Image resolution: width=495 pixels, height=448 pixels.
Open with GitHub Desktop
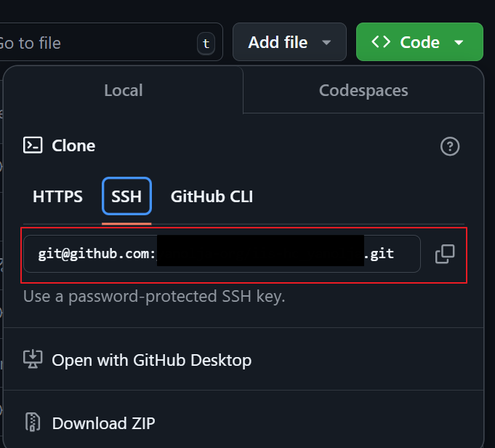(x=152, y=360)
